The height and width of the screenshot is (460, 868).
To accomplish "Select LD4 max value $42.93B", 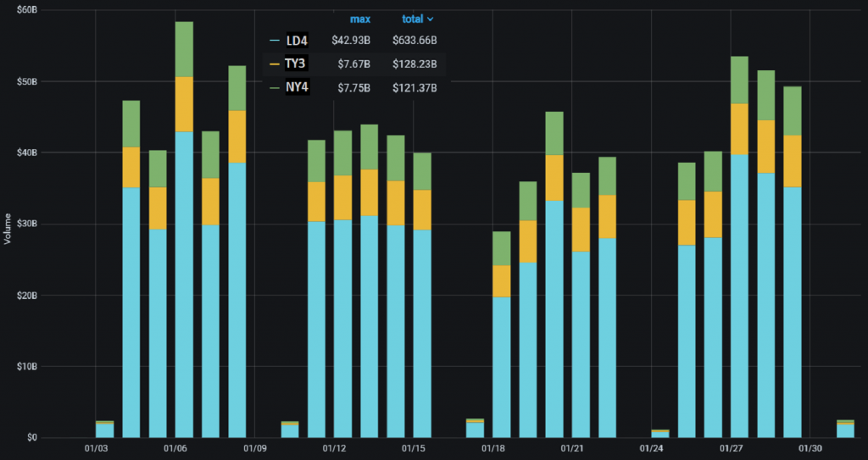I will [351, 41].
